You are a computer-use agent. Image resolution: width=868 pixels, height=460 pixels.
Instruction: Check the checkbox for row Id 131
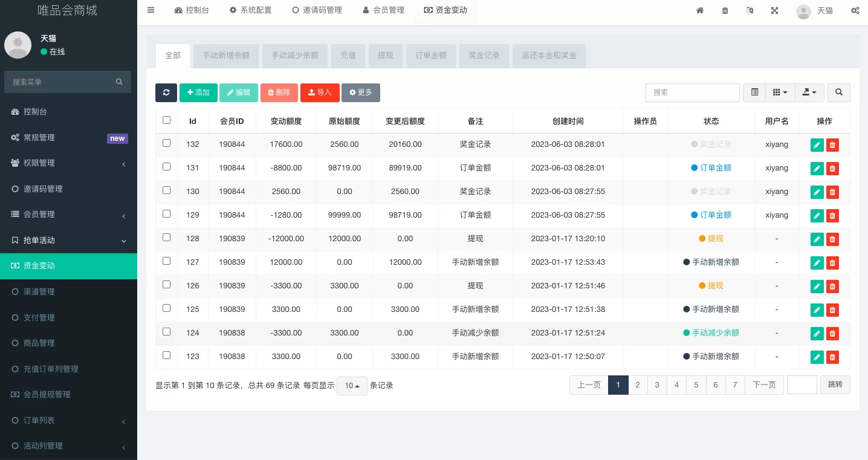[167, 167]
